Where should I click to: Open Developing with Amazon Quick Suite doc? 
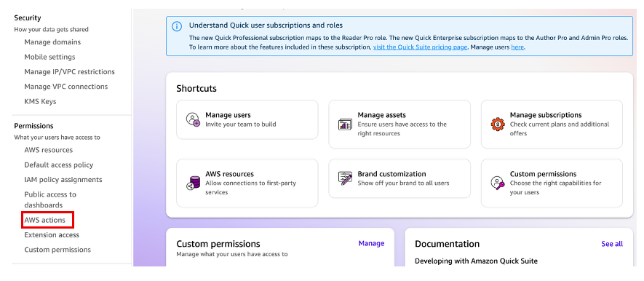(x=476, y=261)
